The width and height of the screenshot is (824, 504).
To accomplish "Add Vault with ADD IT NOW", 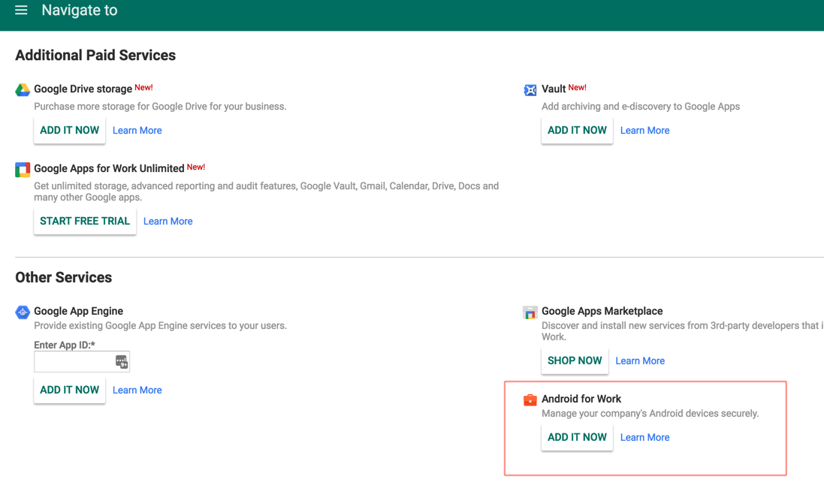I will pyautogui.click(x=577, y=131).
